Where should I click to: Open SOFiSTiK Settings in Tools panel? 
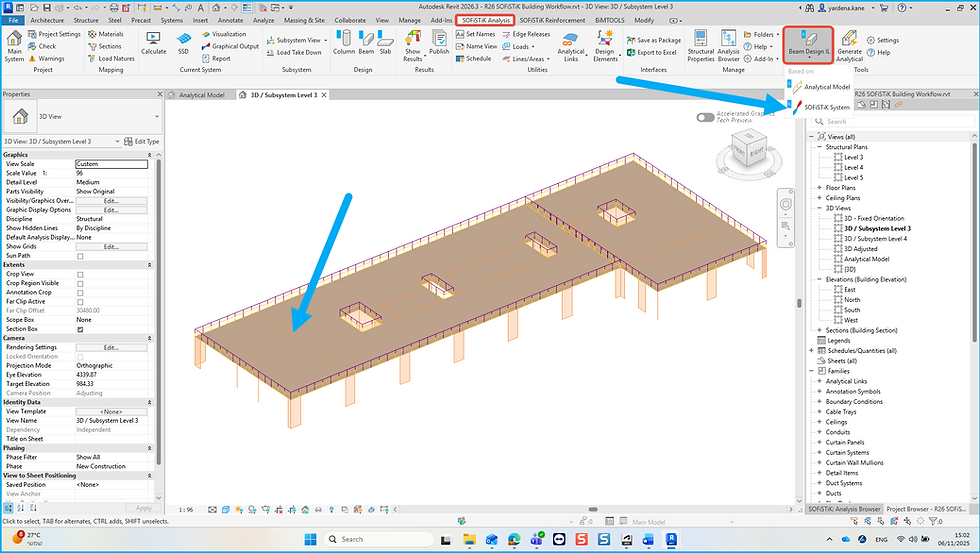[882, 40]
